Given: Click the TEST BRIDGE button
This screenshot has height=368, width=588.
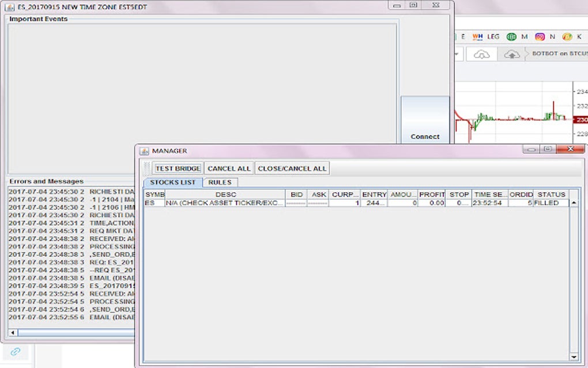Looking at the screenshot, I should 178,168.
